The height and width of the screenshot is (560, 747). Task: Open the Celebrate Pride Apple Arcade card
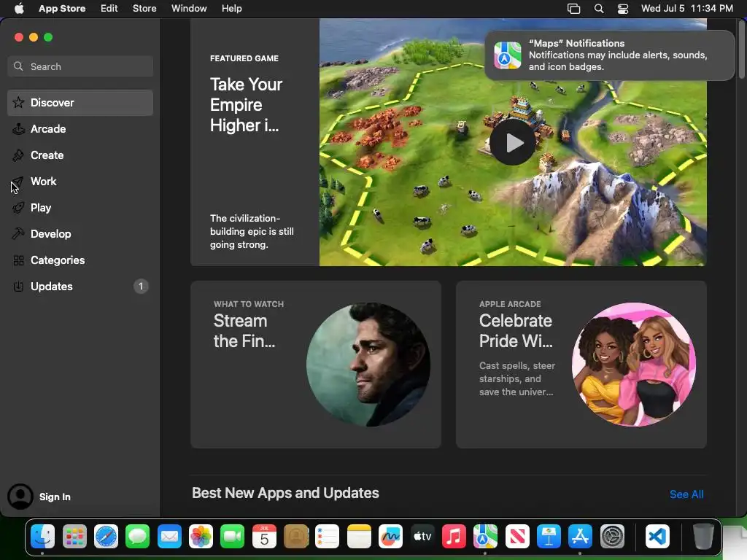[x=581, y=365]
